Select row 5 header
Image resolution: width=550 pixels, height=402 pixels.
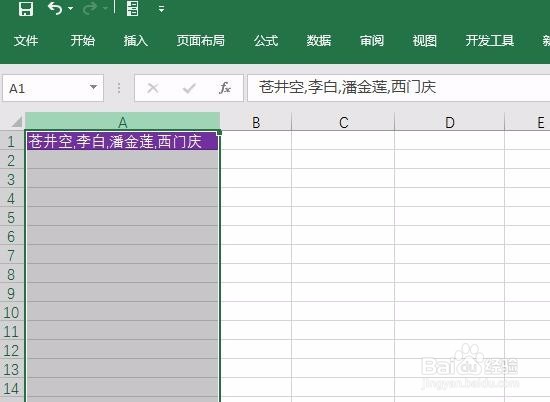click(x=11, y=217)
